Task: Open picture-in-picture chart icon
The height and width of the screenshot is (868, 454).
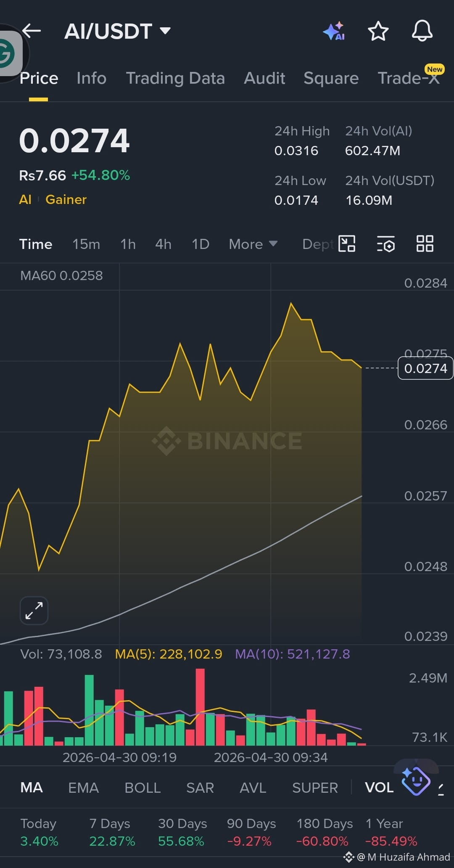Action: pyautogui.click(x=347, y=243)
